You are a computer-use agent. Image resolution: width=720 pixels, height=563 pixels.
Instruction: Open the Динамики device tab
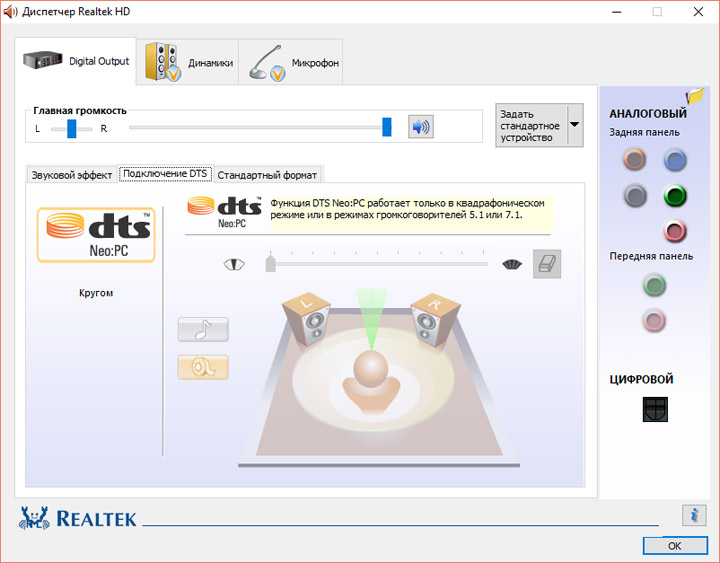pyautogui.click(x=187, y=62)
